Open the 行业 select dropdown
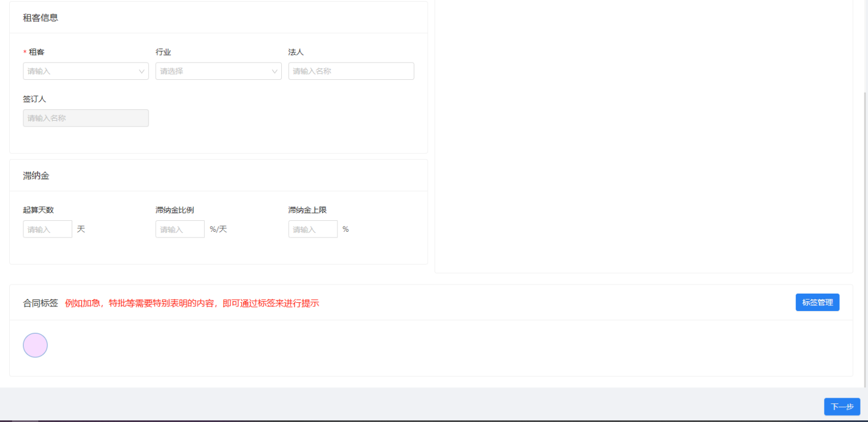 213,71
